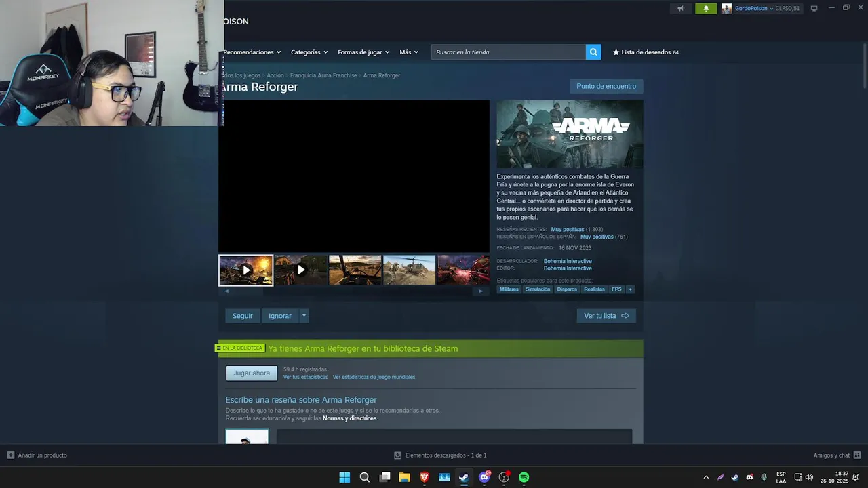Open 'Ver estadísticas de juego mundiales' link
Image resolution: width=868 pixels, height=488 pixels.
(x=374, y=377)
